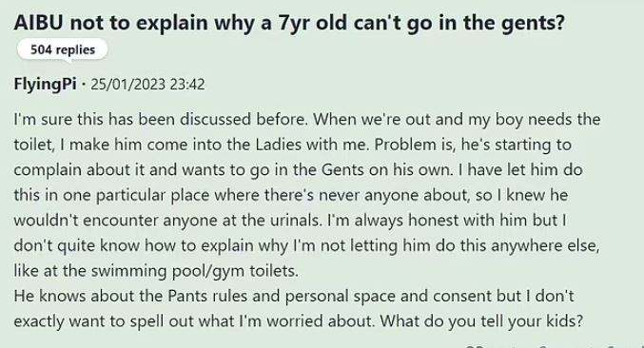Viewport: 644px width, 348px height.
Task: Click the cut-off text below the post
Action: tap(555, 345)
